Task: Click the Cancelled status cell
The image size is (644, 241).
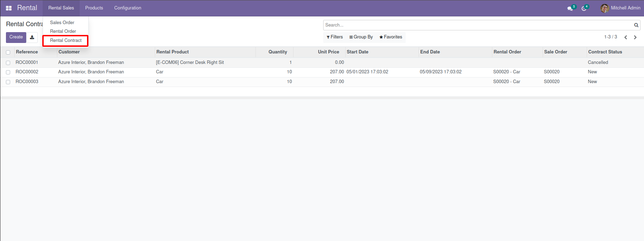Action: tap(598, 63)
